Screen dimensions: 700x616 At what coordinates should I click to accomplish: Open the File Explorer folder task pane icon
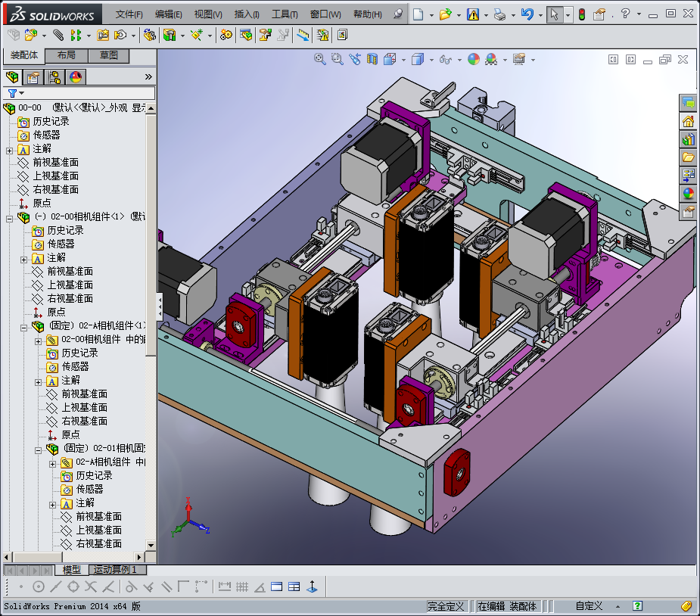(x=689, y=157)
